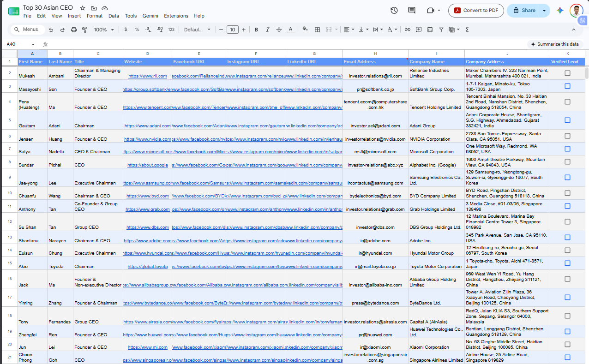The height and width of the screenshot is (364, 589).
Task: Open horizontal align dropdown
Action: 349,30
